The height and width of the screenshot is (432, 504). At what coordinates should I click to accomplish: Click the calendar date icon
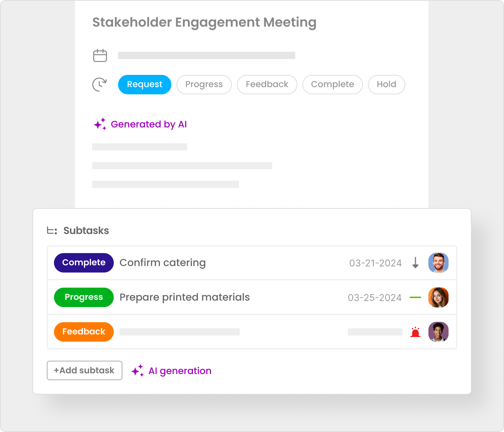[100, 56]
